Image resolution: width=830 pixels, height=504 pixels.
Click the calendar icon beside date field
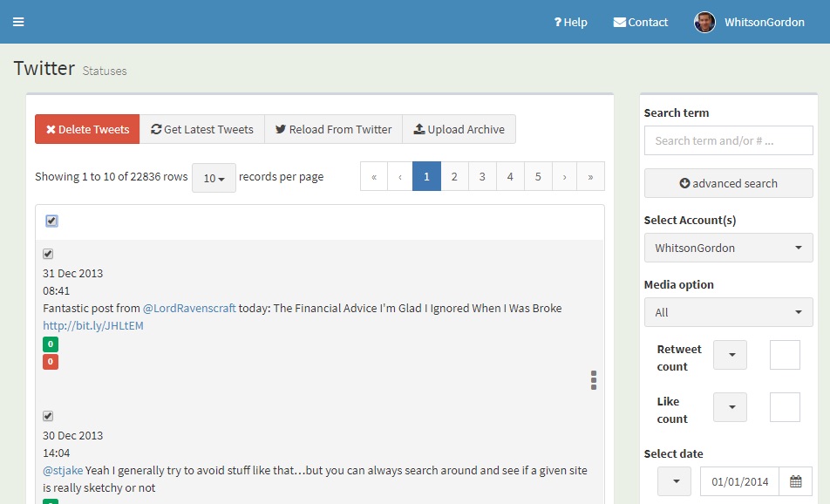pyautogui.click(x=795, y=481)
